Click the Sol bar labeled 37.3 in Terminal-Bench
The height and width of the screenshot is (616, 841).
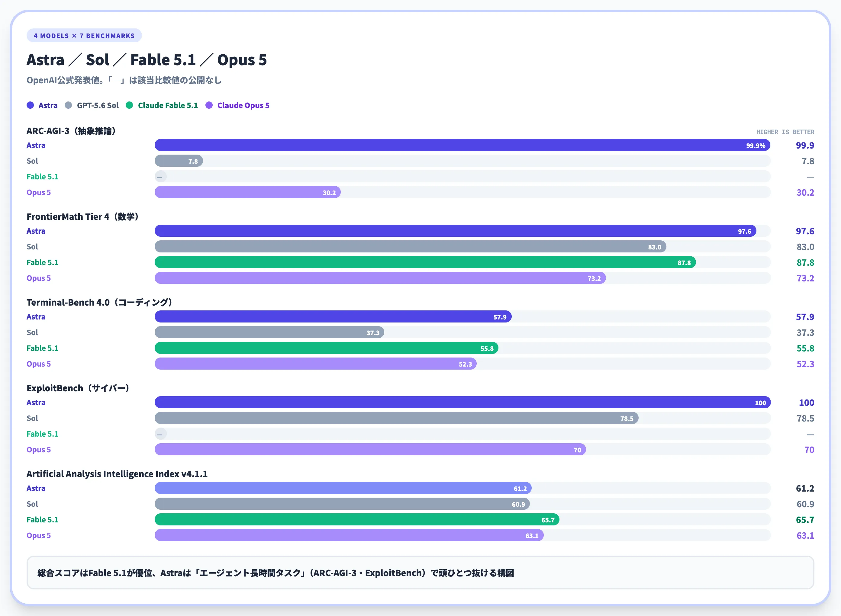tap(270, 332)
